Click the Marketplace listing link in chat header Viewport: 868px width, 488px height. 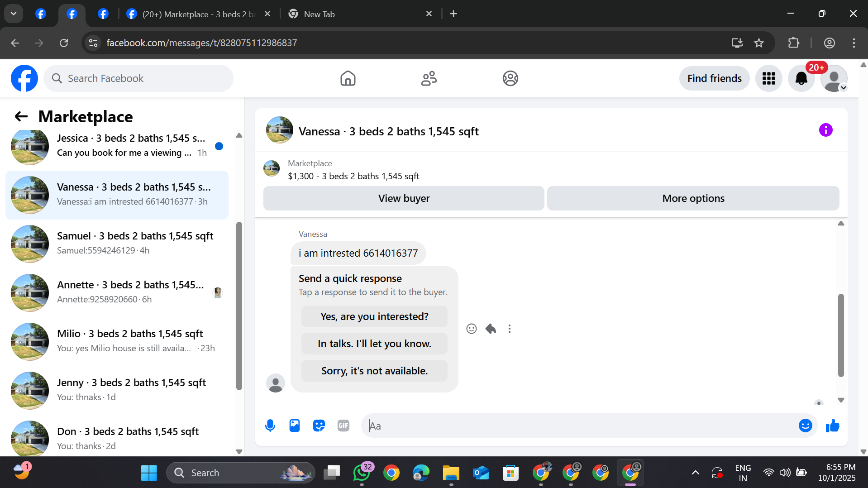353,176
